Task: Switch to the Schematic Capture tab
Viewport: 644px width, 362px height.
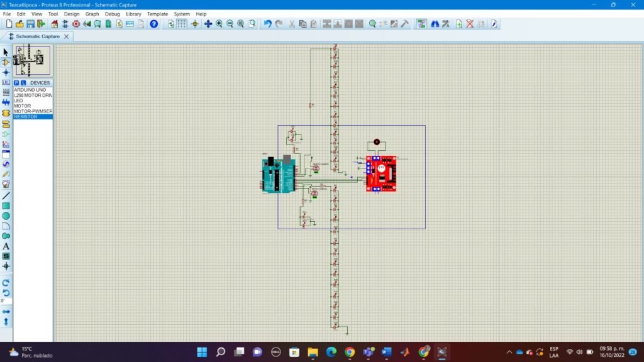Action: [38, 36]
